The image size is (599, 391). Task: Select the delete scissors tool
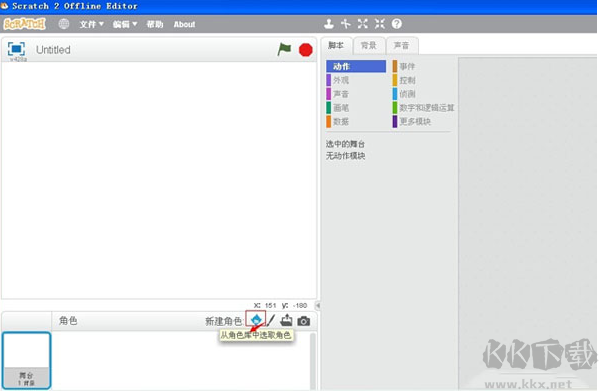pyautogui.click(x=346, y=24)
